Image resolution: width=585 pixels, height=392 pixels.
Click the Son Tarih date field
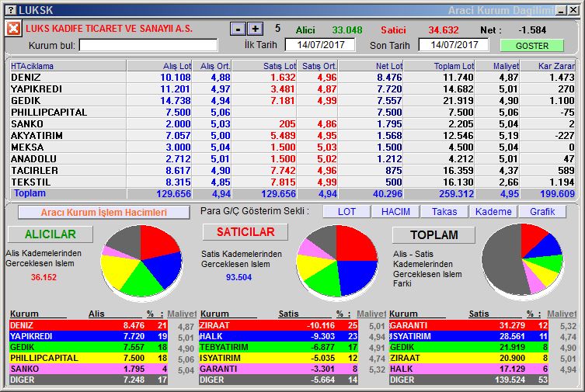click(454, 45)
